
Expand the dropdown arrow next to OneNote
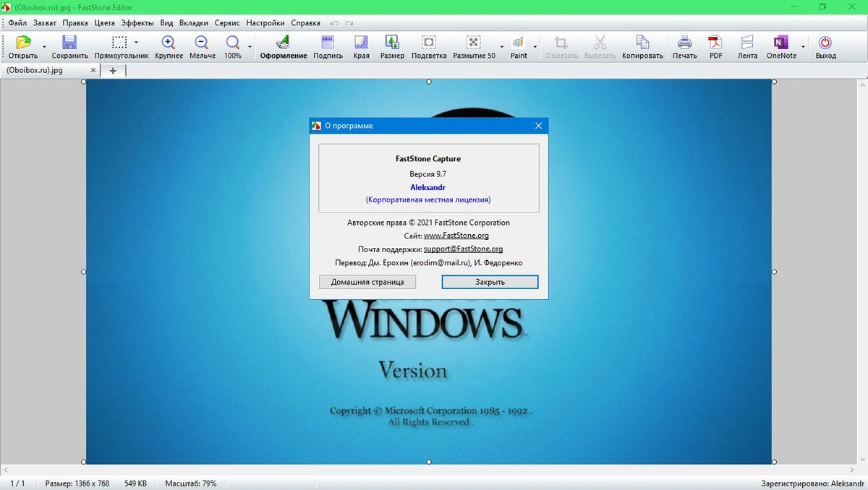803,46
